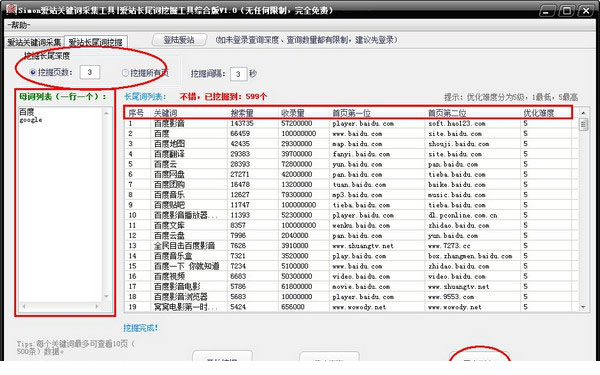Click the 首页第一位 column header

pos(351,113)
